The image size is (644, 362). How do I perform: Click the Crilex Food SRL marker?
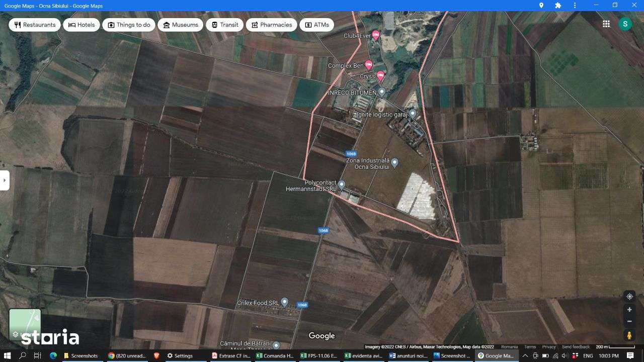284,301
